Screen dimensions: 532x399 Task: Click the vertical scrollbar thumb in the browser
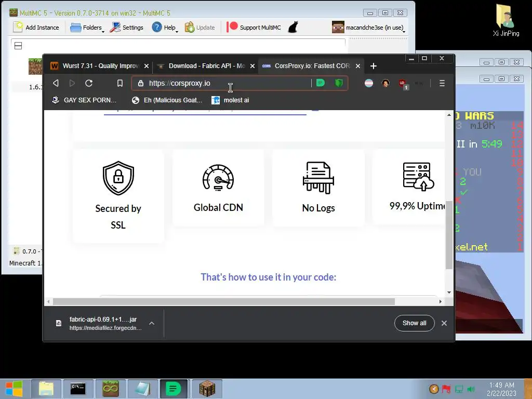point(449,235)
